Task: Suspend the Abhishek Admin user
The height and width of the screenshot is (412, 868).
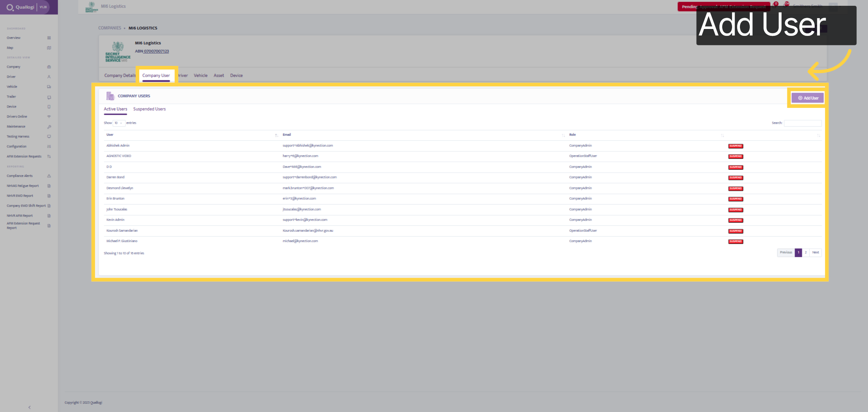Action: click(x=736, y=146)
